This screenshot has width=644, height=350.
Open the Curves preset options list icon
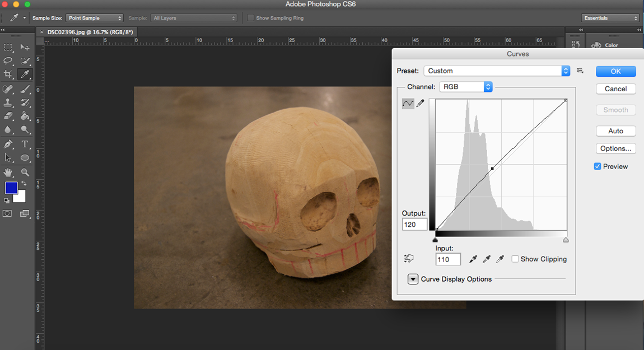pyautogui.click(x=580, y=70)
